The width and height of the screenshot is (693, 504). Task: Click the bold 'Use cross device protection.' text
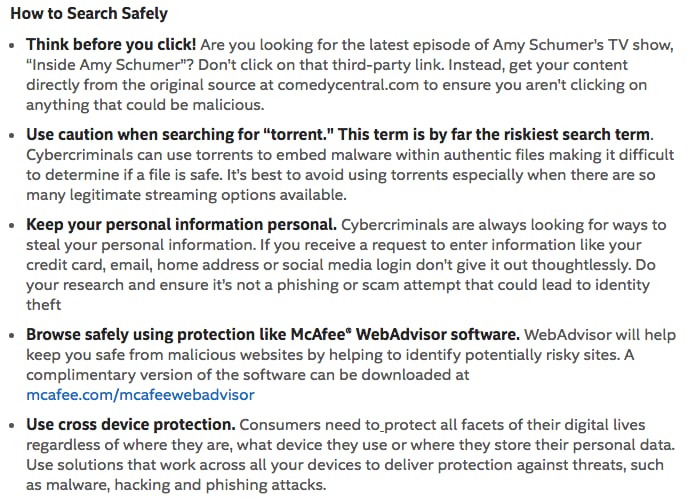pos(131,424)
